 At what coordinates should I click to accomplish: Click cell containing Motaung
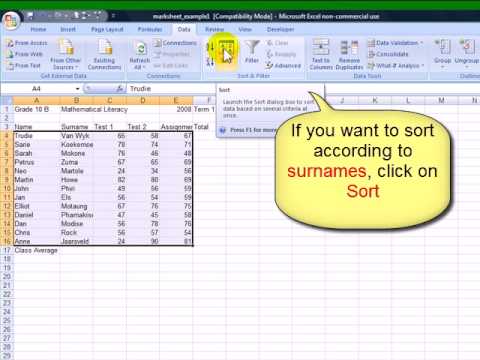76,206
